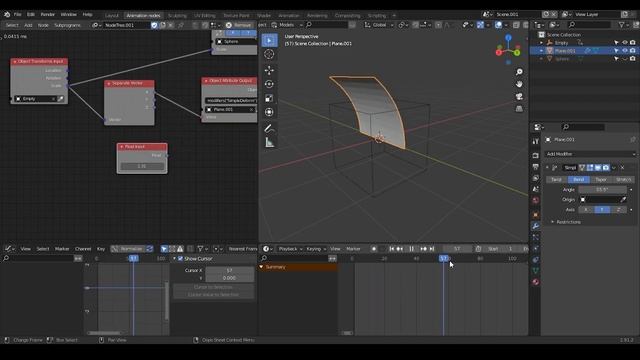The image size is (640, 360).
Task: Select the Taper deform mode
Action: point(601,180)
